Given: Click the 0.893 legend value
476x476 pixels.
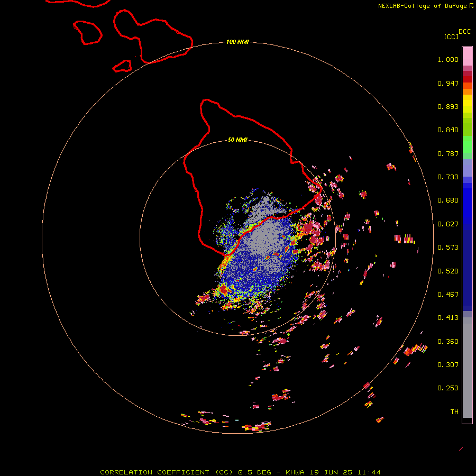Looking at the screenshot, I should pyautogui.click(x=448, y=106).
